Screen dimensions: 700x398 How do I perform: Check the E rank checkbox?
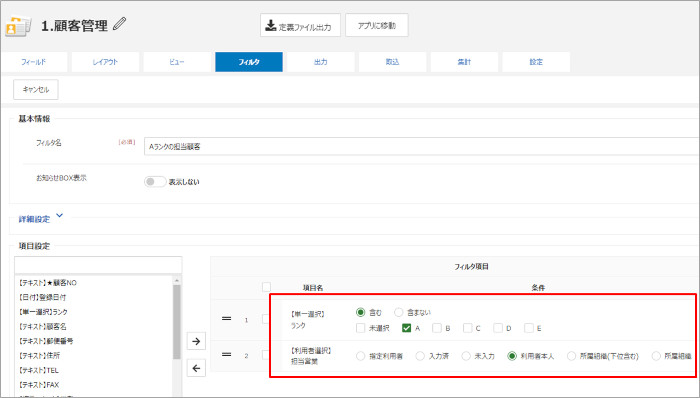tap(529, 328)
